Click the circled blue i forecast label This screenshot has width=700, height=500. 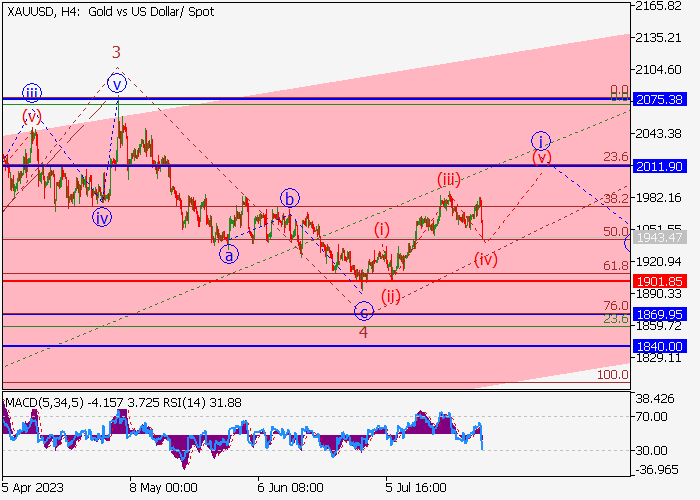click(541, 142)
